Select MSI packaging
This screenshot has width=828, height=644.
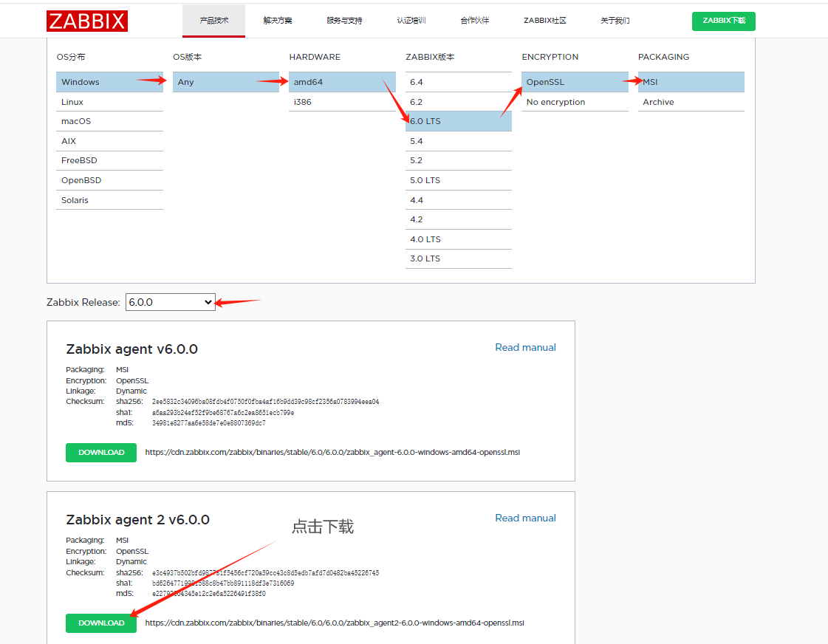point(691,82)
